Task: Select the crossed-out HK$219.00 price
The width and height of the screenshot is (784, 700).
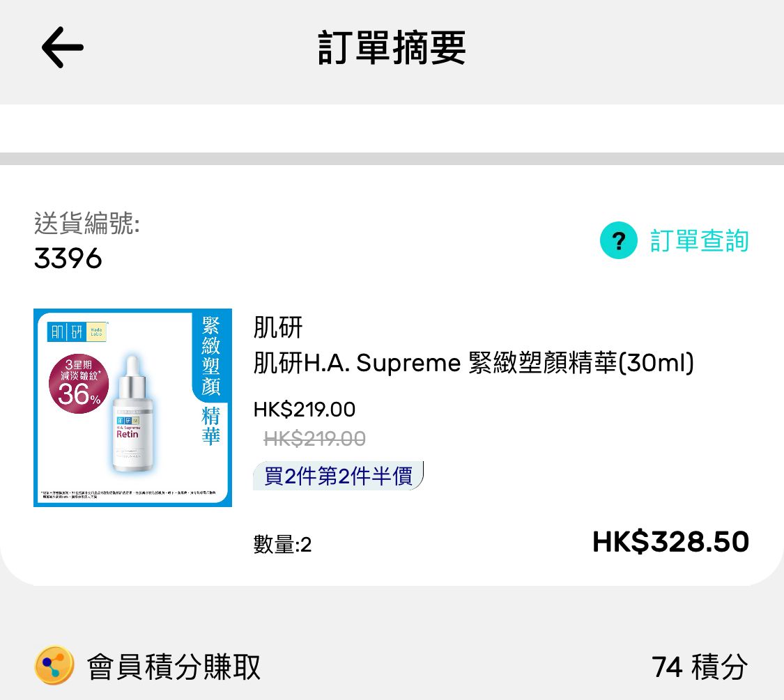Action: click(x=312, y=438)
